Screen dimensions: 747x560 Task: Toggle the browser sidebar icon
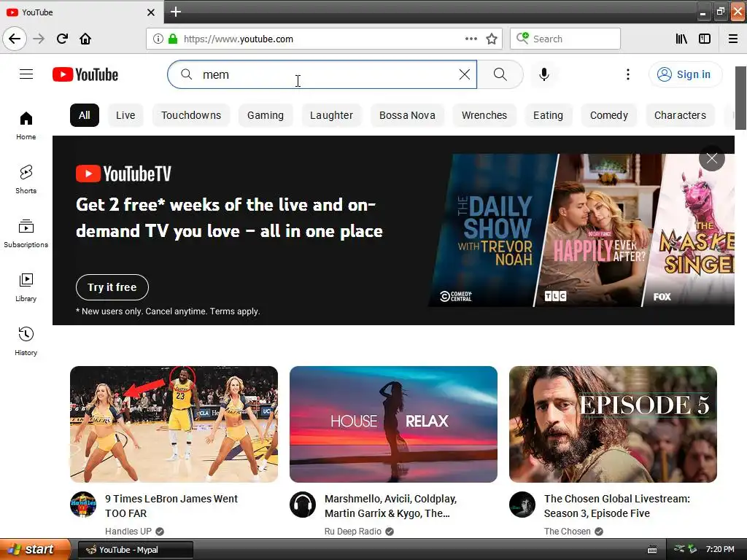click(705, 39)
